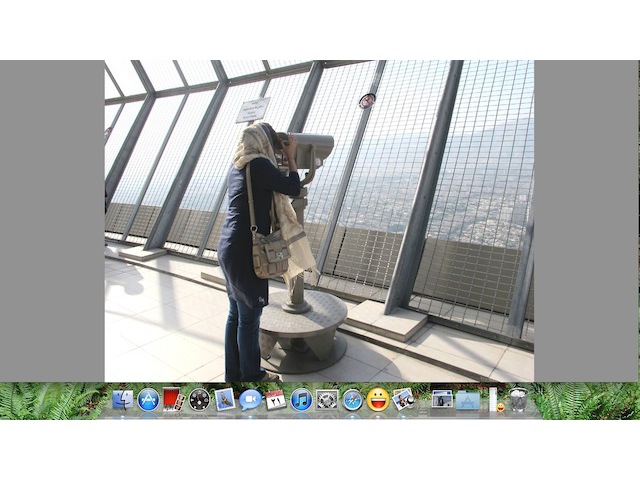Launch the App Store from the dock
This screenshot has width=640, height=480.
pyautogui.click(x=149, y=400)
